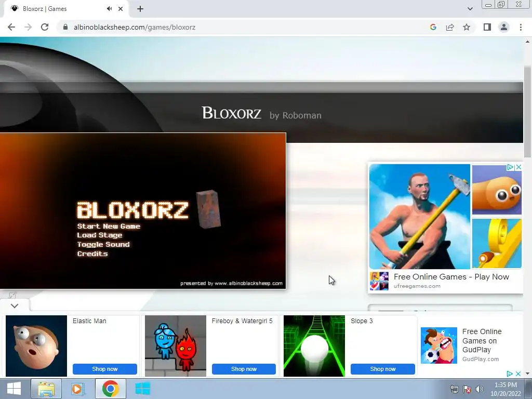This screenshot has width=532, height=399.
Task: Start New Game in Bloxorz
Action: 109,227
